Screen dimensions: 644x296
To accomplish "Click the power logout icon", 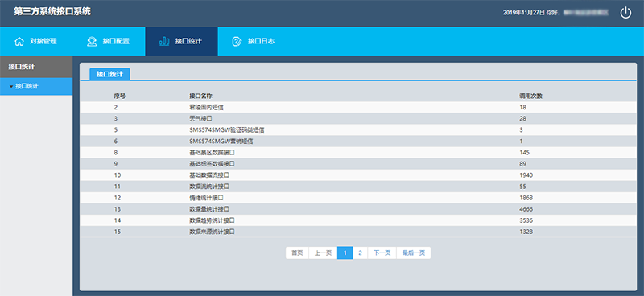I will point(625,13).
